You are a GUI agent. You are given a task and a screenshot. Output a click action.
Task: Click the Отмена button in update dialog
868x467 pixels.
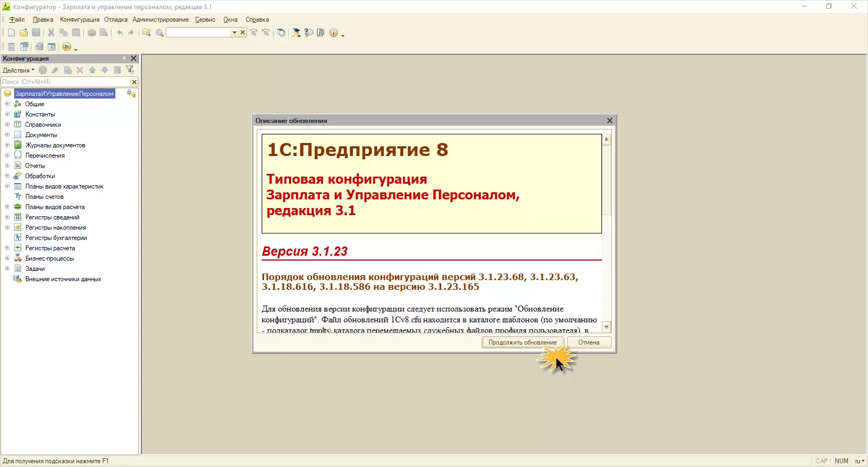coord(589,342)
